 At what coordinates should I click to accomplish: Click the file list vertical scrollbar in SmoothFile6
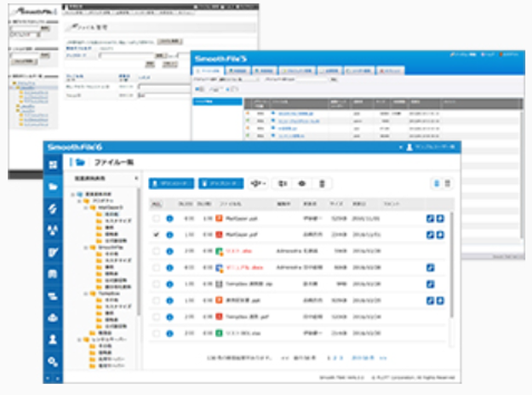451,265
